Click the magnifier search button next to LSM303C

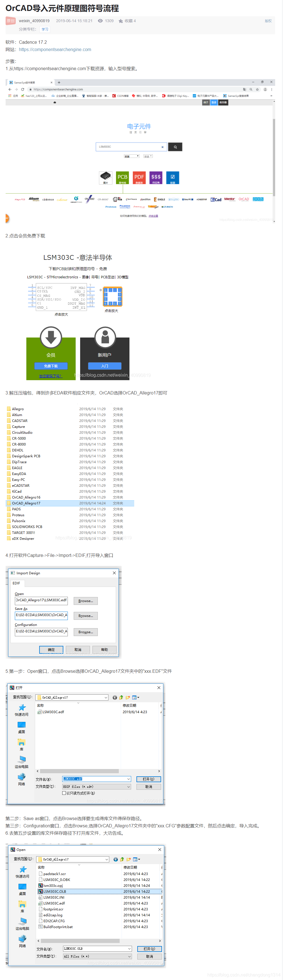(175, 147)
